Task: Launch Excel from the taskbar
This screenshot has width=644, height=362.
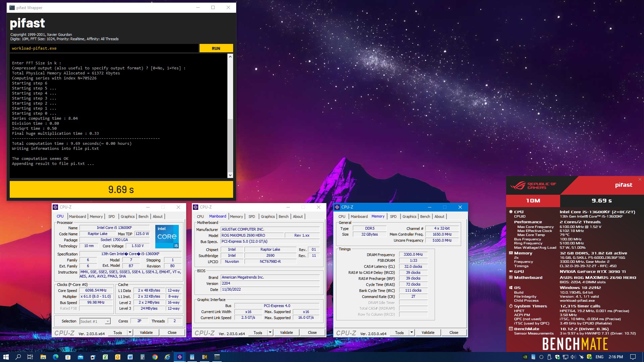Action: [105, 357]
